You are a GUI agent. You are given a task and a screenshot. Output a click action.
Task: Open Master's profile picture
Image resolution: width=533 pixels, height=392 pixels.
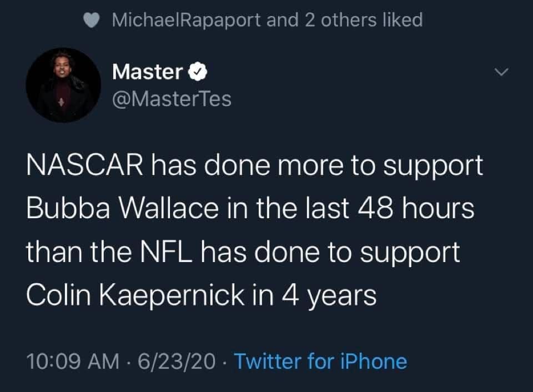tap(63, 85)
